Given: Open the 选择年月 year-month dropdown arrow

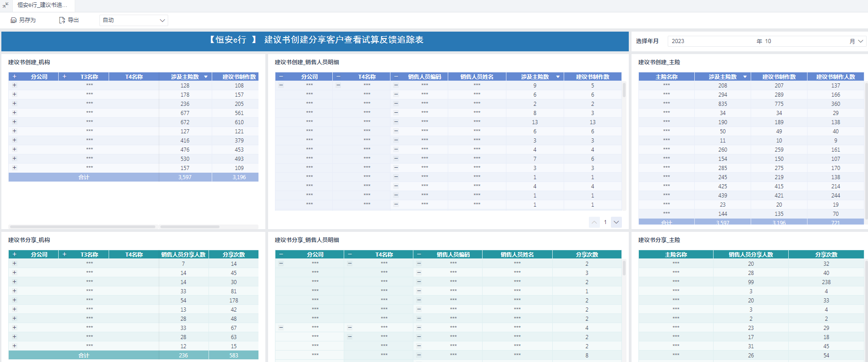Looking at the screenshot, I should [x=861, y=41].
